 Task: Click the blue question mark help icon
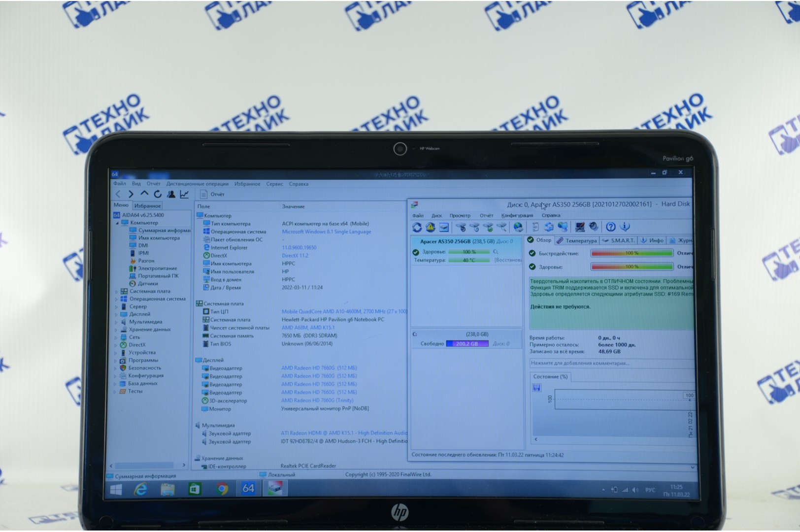pos(610,227)
